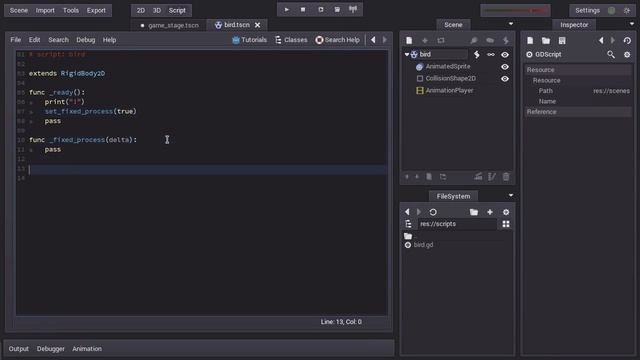Image resolution: width=640 pixels, height=360 pixels.
Task: Open the Tutorials link
Action: click(x=249, y=40)
